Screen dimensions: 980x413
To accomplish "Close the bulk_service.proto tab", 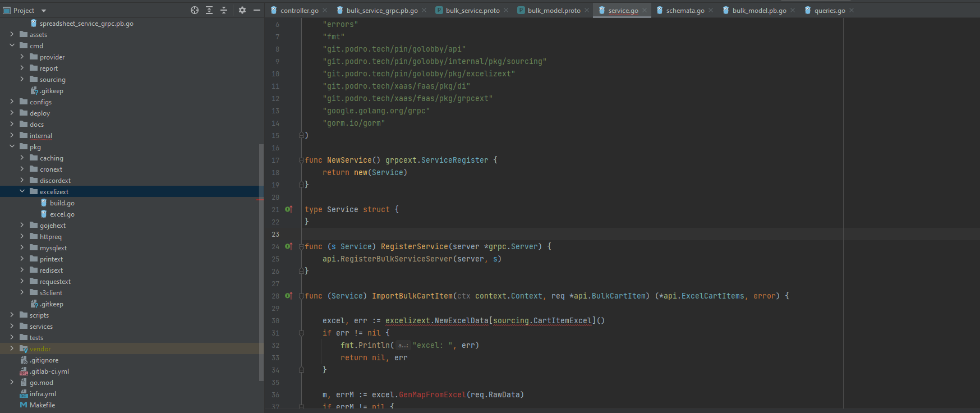I will pyautogui.click(x=506, y=10).
